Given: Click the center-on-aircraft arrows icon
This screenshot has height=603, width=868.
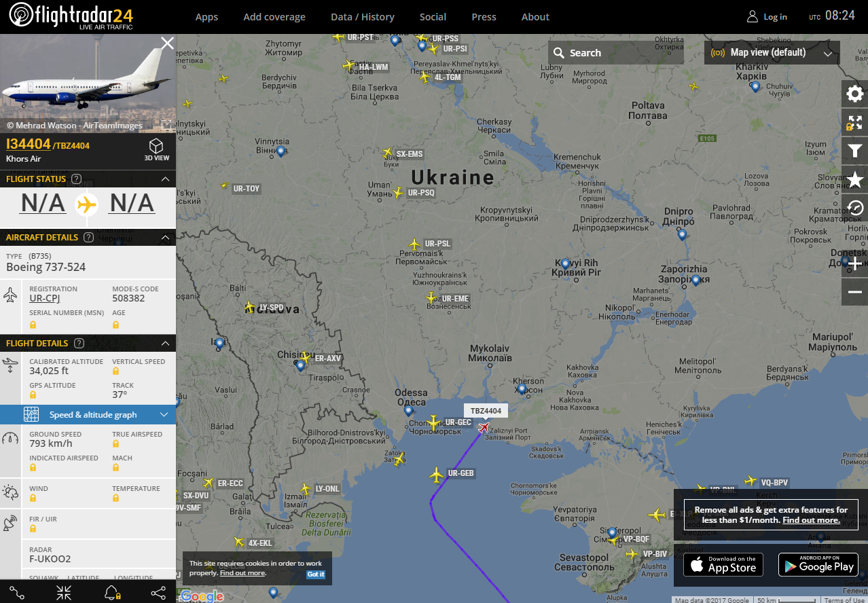Looking at the screenshot, I should click(x=64, y=593).
